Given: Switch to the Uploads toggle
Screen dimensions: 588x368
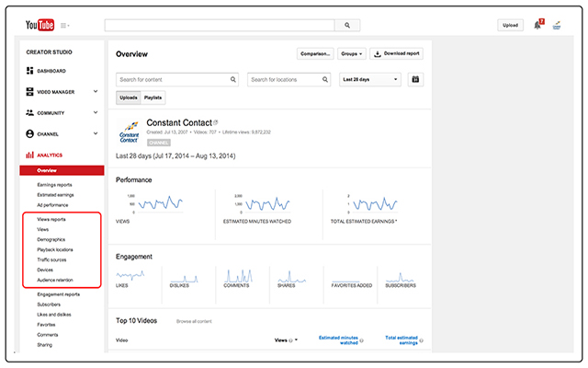Looking at the screenshot, I should [x=128, y=97].
